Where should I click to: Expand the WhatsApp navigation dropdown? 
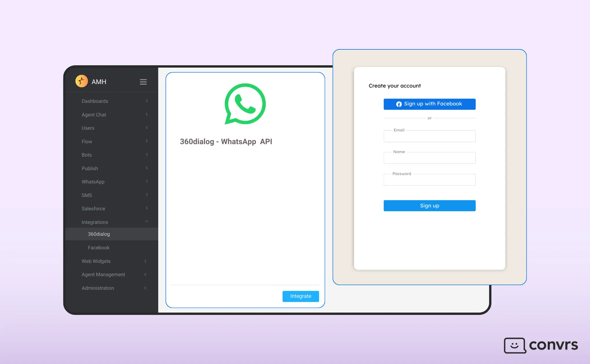point(147,182)
